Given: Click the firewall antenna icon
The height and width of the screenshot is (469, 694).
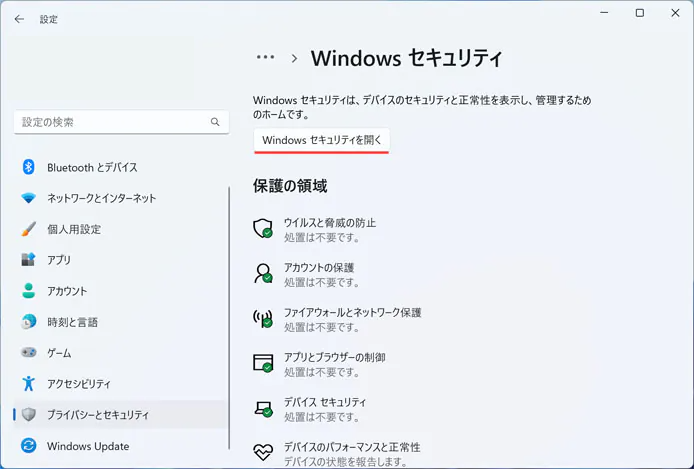Looking at the screenshot, I should [x=263, y=318].
